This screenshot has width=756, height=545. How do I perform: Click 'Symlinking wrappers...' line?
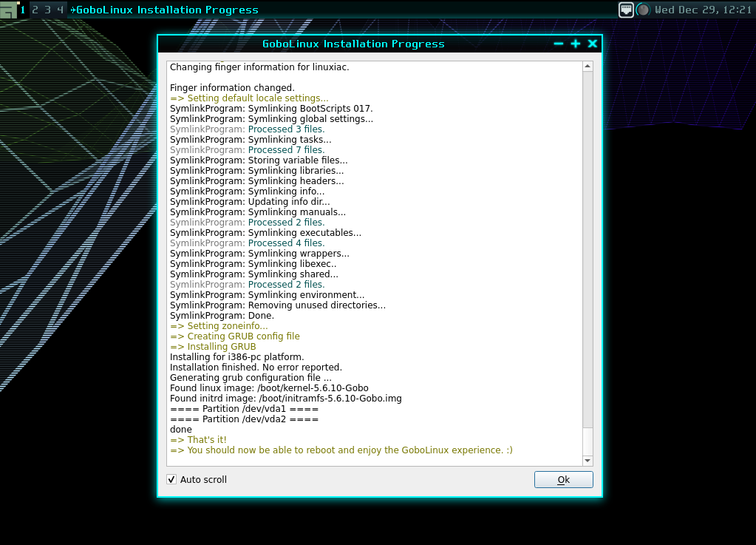259,254
